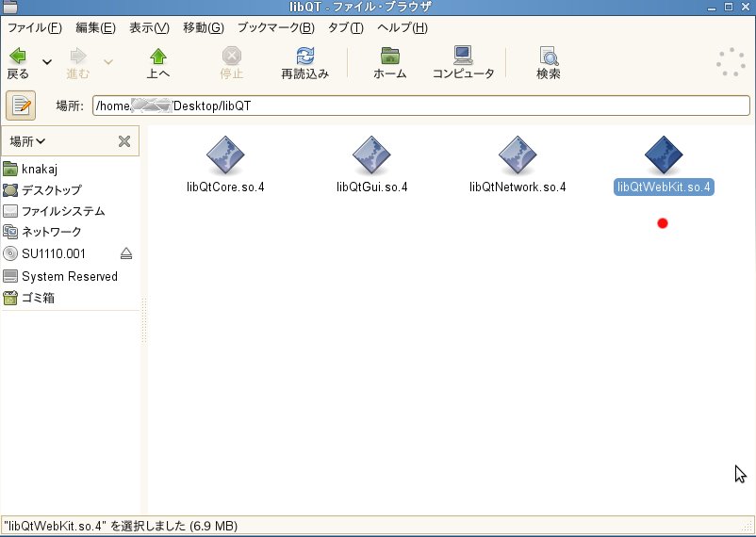Minimize the libQT file browser window

712,8
